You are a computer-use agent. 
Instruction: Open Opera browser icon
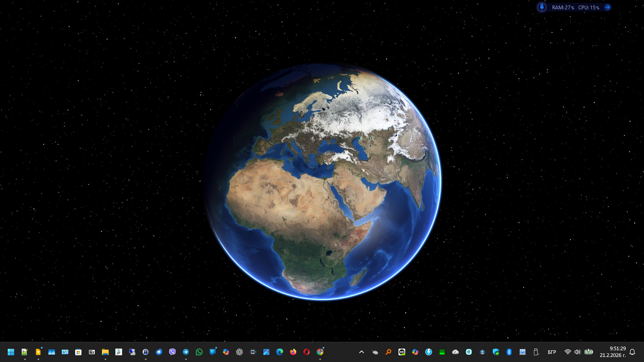point(307,352)
